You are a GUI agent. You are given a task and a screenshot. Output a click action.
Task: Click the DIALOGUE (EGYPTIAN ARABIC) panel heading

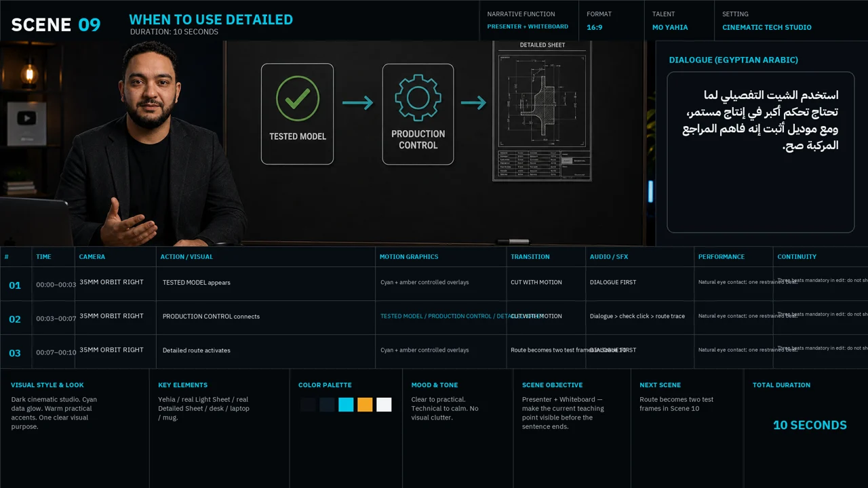tap(733, 60)
